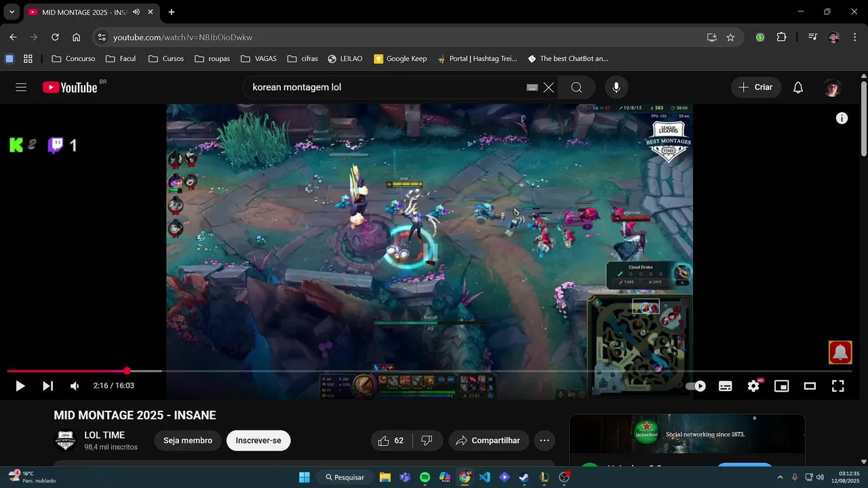Seek on the video progress bar
The width and height of the screenshot is (868, 488).
tap(429, 371)
